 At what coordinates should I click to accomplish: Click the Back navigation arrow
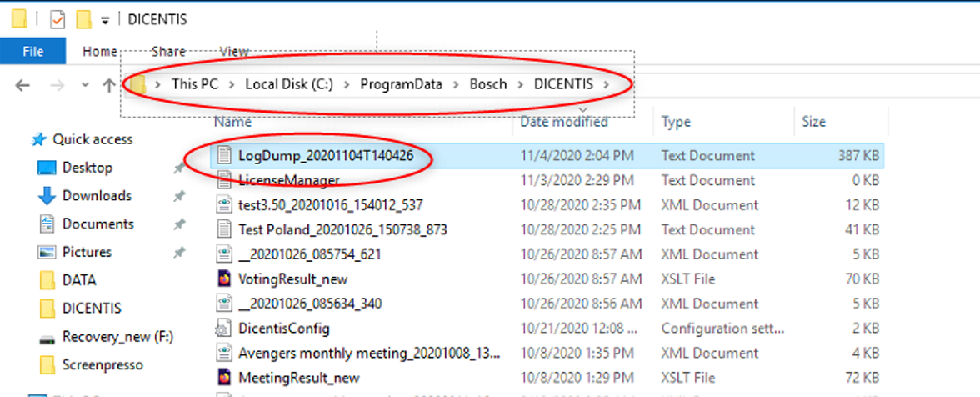pyautogui.click(x=22, y=84)
